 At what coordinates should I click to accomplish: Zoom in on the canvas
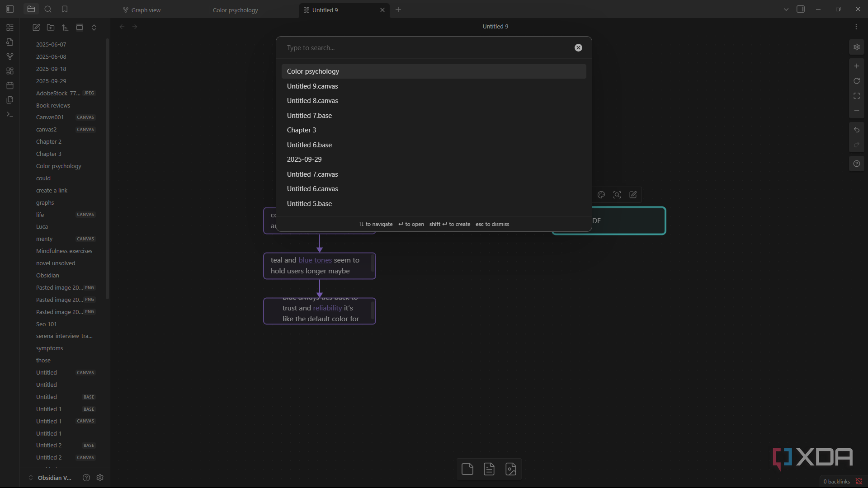pos(856,66)
